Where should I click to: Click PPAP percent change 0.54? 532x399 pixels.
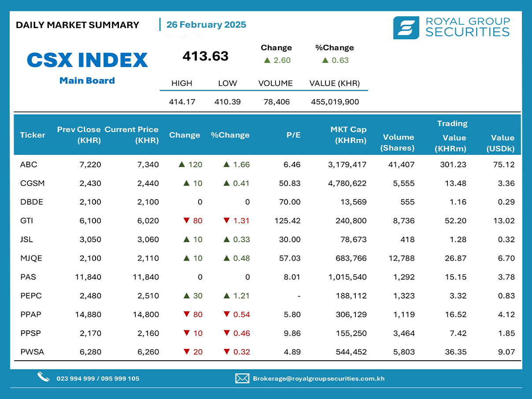241,314
